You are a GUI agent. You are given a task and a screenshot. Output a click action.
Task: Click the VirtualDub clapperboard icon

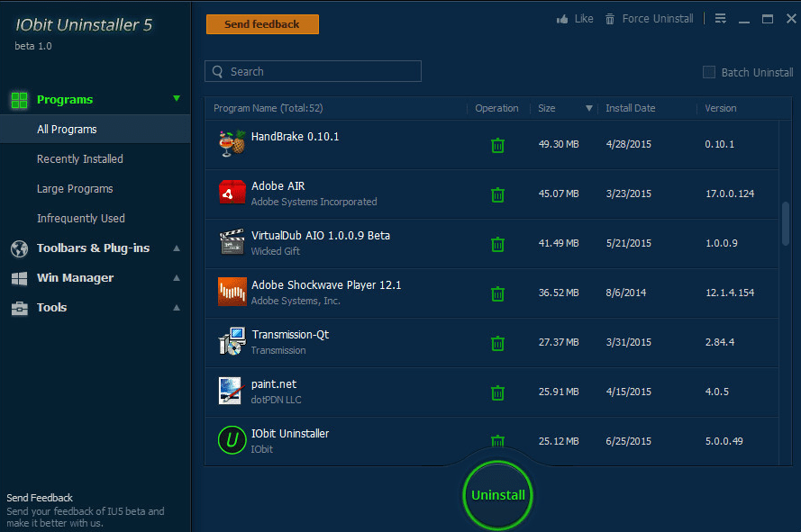(x=232, y=242)
